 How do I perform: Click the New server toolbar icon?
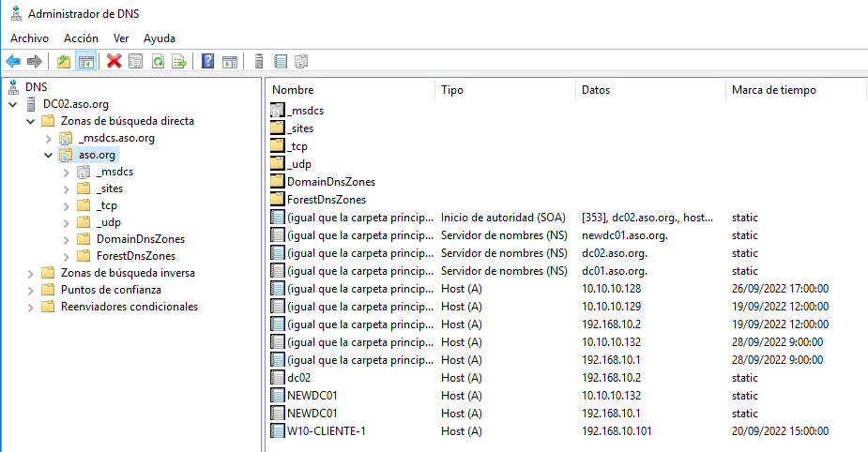click(258, 62)
